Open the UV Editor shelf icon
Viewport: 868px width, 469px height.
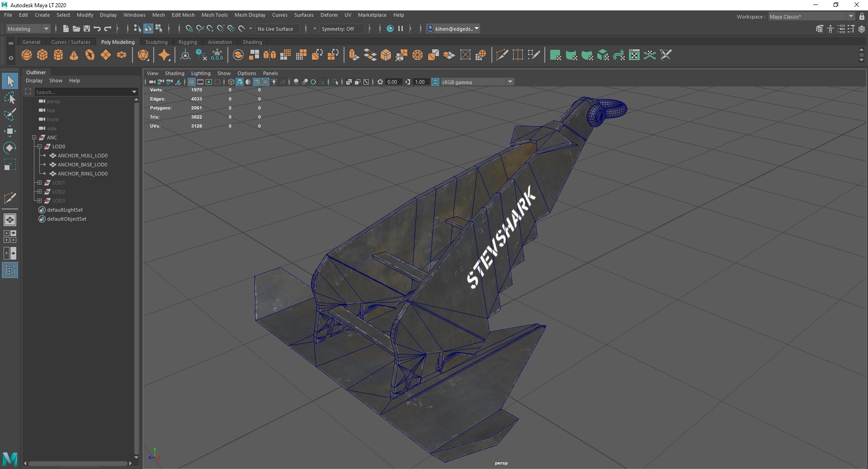[634, 55]
